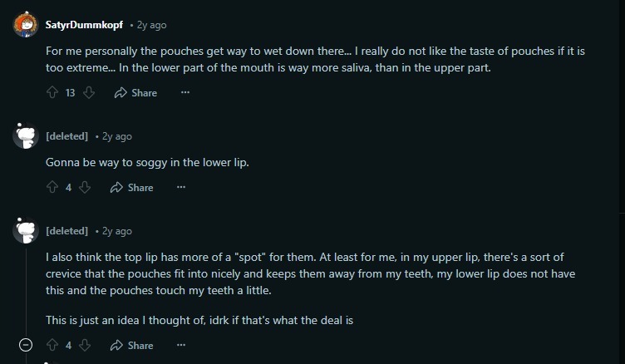
Task: Open SatyrDummkopf's user profile link
Action: [x=85, y=25]
